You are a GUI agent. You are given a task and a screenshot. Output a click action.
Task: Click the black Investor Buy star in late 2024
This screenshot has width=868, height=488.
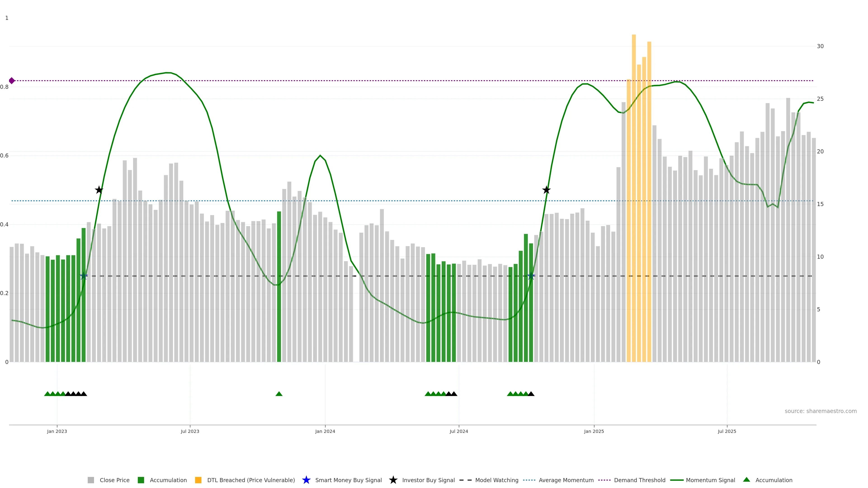[x=546, y=190]
